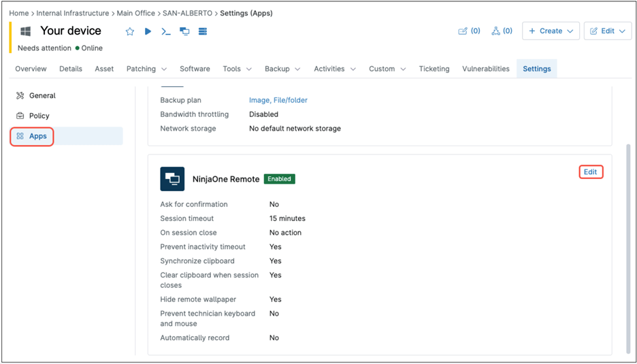The image size is (637, 364).
Task: Select General in the settings sidebar
Action: [x=42, y=96]
